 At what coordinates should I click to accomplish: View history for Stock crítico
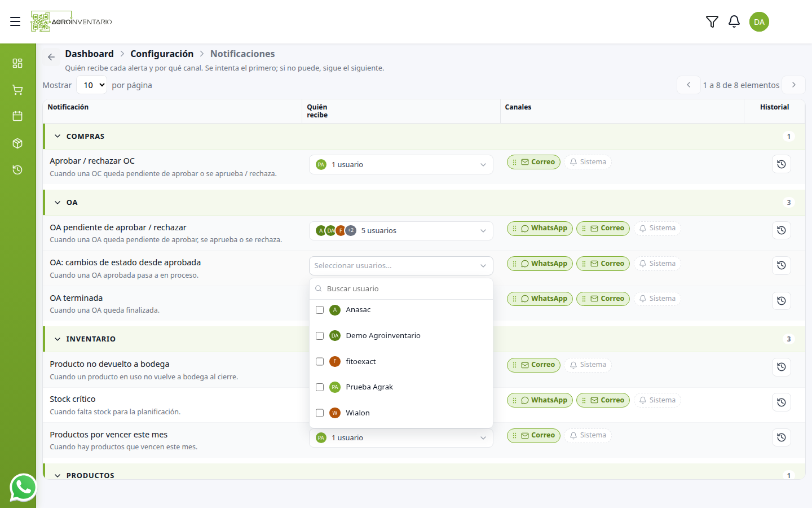[781, 402]
